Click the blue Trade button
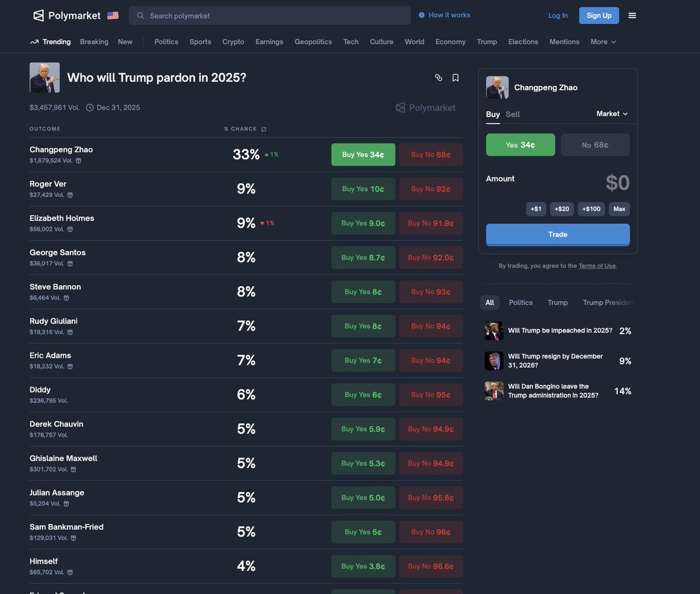The height and width of the screenshot is (594, 700). click(x=558, y=234)
